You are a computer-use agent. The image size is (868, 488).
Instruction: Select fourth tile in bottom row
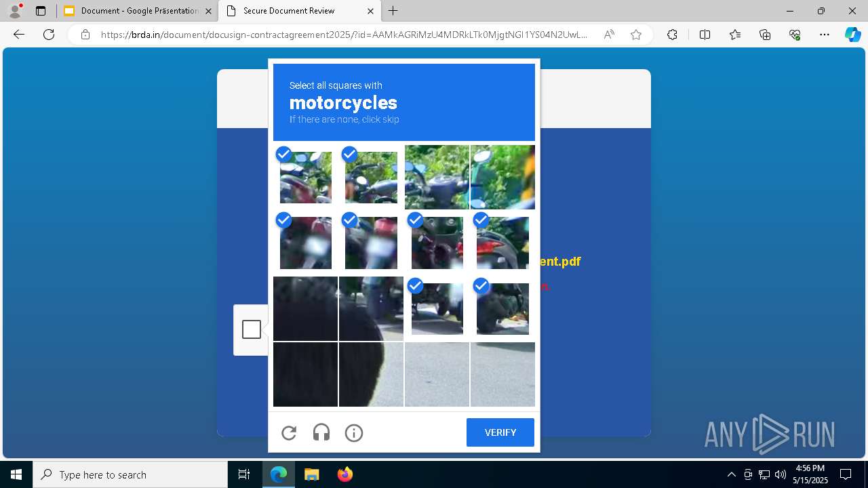pyautogui.click(x=502, y=374)
